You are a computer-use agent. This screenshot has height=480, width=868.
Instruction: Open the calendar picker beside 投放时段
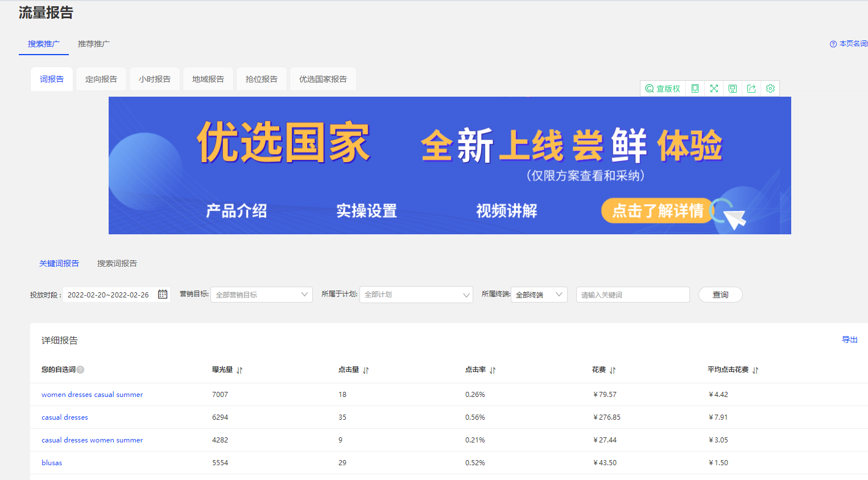point(162,294)
